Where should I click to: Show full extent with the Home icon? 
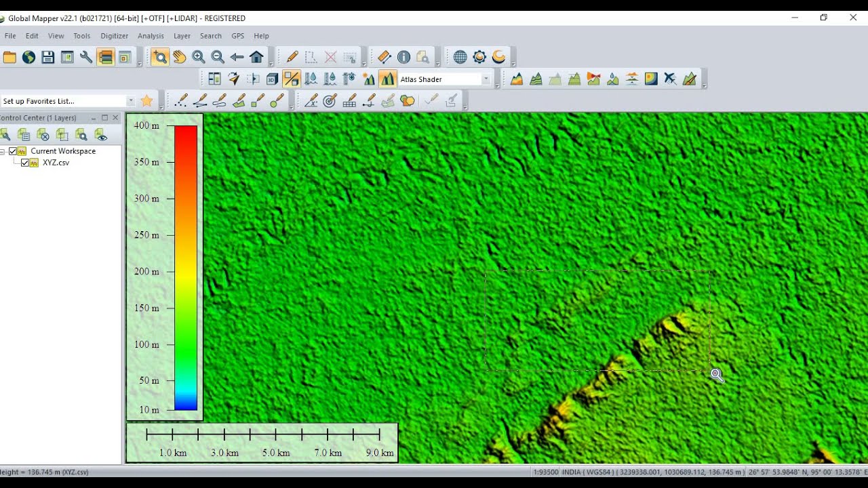point(256,58)
